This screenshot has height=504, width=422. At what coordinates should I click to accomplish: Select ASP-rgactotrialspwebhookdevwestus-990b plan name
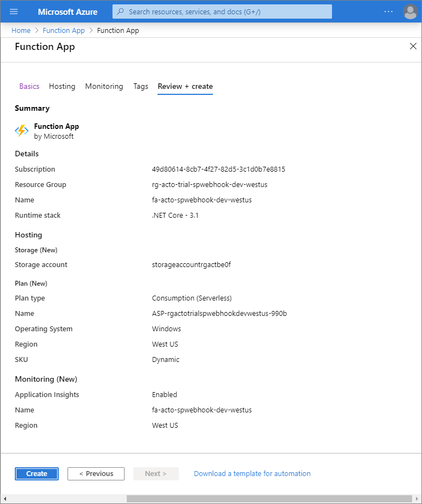pyautogui.click(x=220, y=313)
